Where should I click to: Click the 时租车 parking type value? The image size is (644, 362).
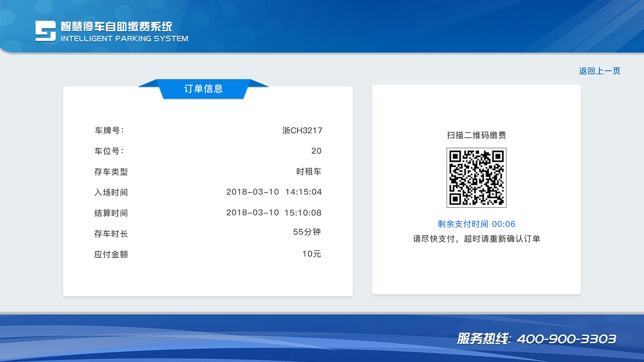point(309,172)
